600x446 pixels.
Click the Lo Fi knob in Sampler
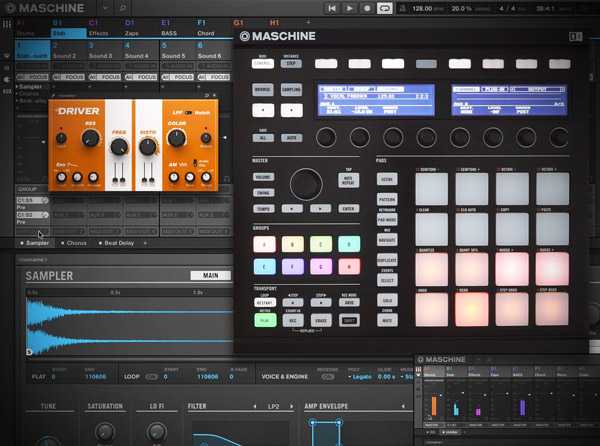156,431
